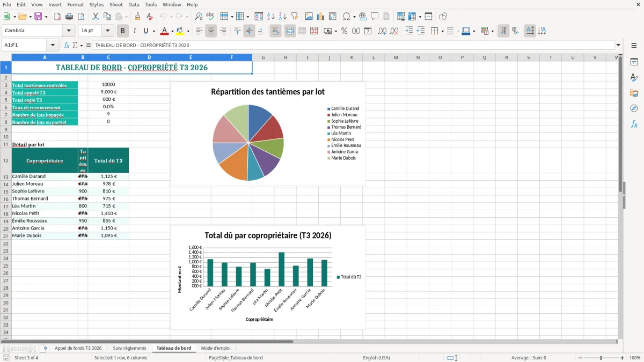The height and width of the screenshot is (362, 644).
Task: Open Print Preview toggle
Action: point(80,17)
